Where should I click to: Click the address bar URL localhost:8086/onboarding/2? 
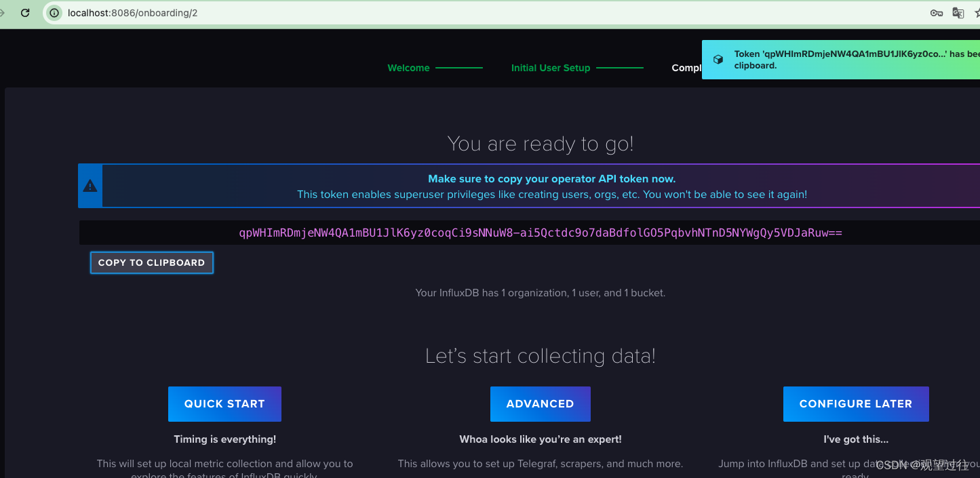tap(133, 13)
